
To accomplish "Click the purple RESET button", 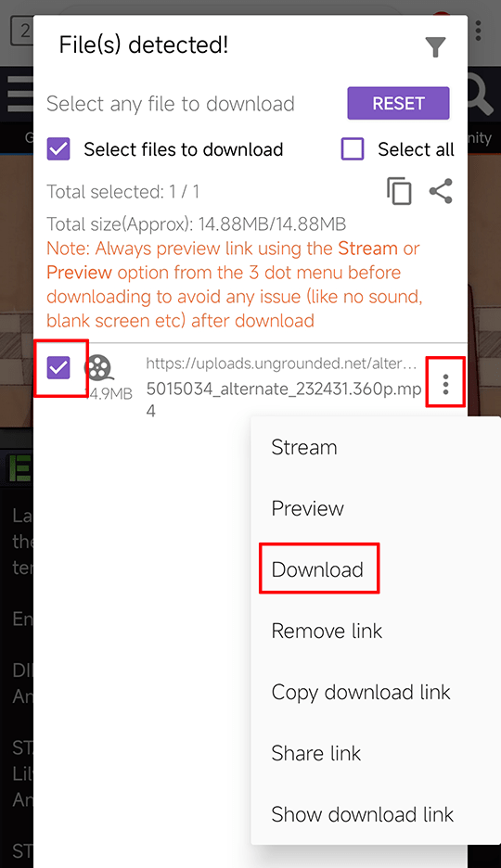I will (x=398, y=103).
